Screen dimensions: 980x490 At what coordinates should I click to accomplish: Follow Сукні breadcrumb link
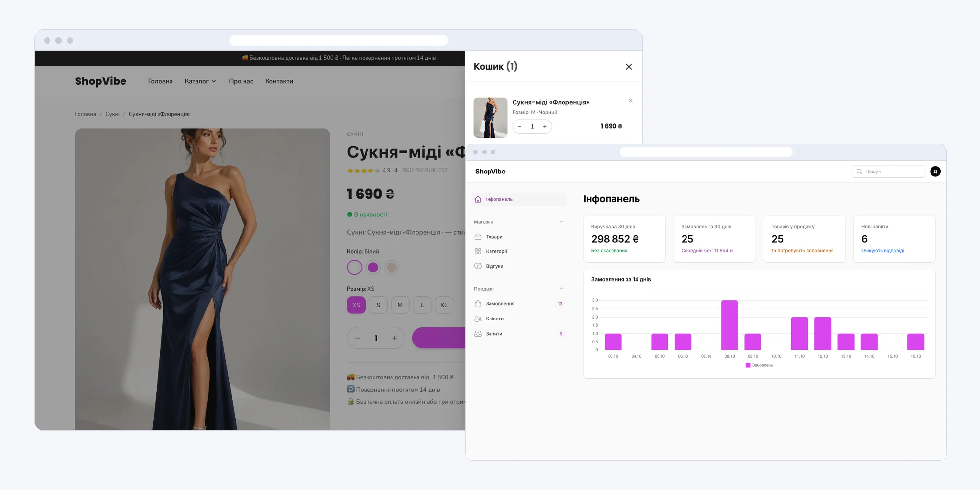[x=113, y=114]
